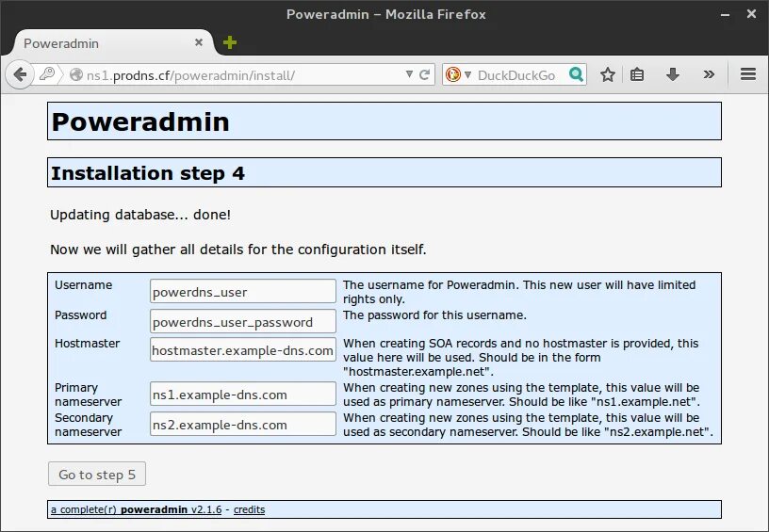
Task: Open the URL history dropdown arrow
Action: coord(409,74)
